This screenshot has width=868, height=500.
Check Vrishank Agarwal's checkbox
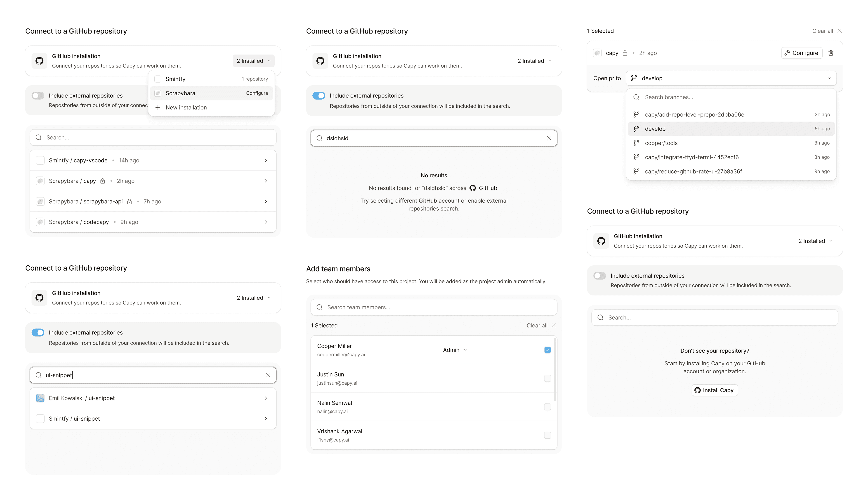point(547,435)
